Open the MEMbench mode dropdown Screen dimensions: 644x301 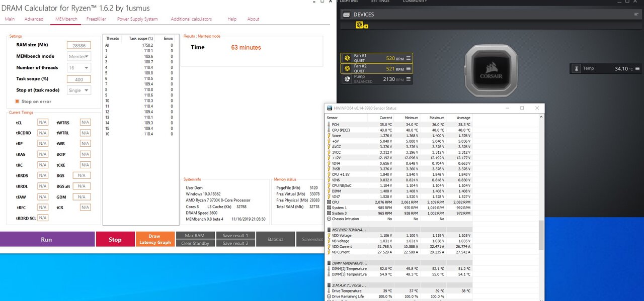coord(79,56)
